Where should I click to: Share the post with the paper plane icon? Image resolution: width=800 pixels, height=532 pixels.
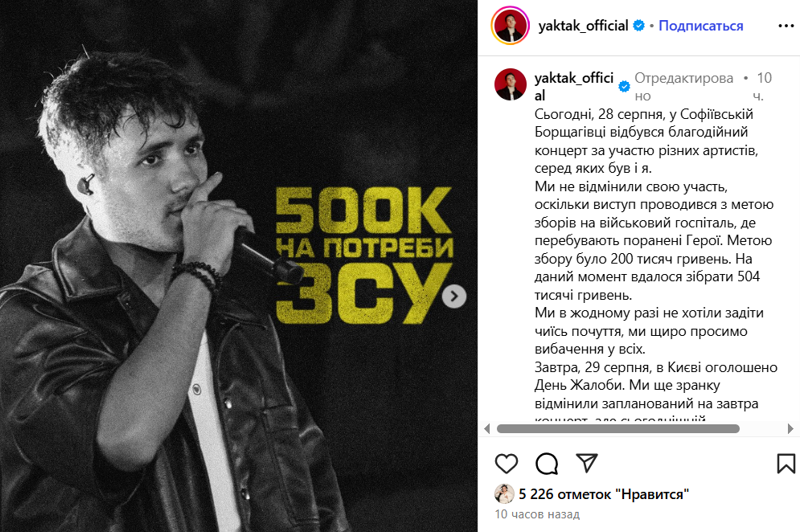(x=588, y=463)
